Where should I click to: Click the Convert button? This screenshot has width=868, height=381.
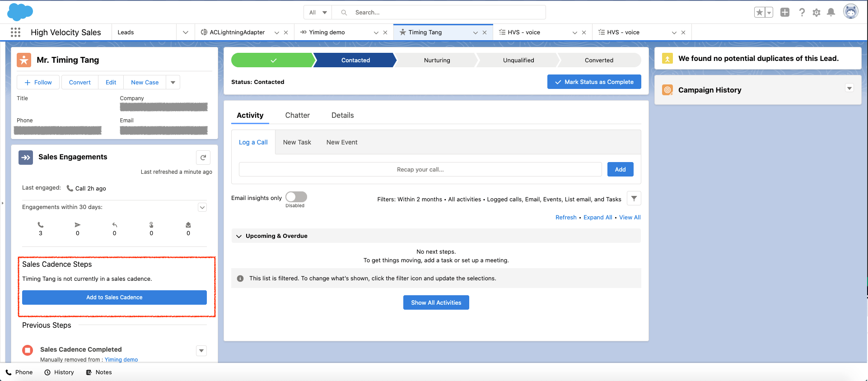[x=80, y=83]
